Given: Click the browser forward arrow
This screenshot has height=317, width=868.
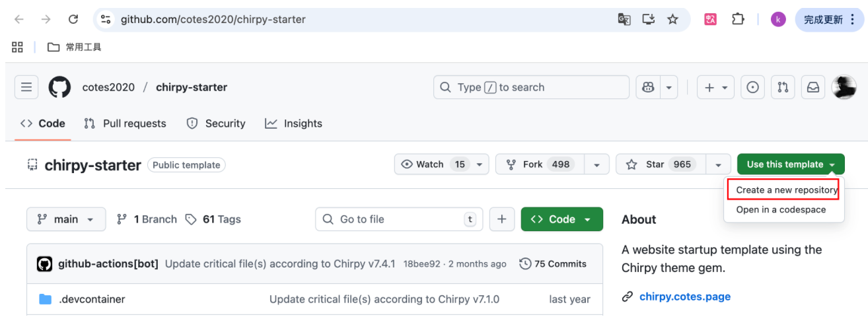Looking at the screenshot, I should click(46, 19).
